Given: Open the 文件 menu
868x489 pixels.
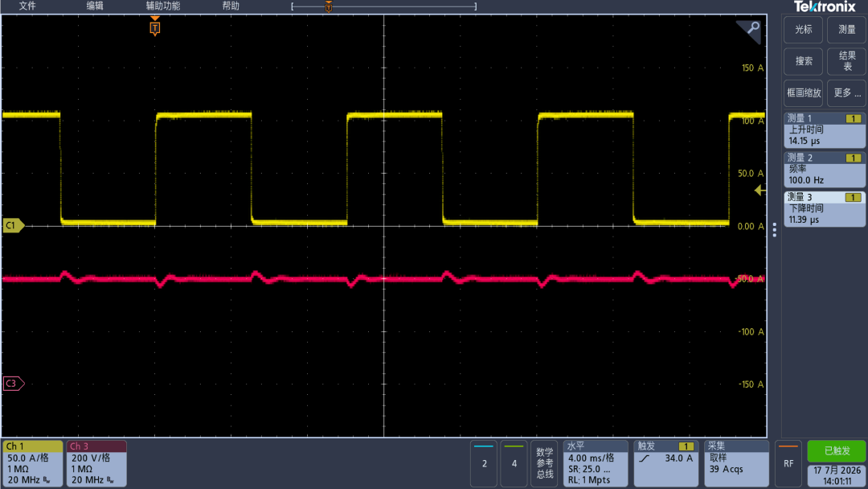Looking at the screenshot, I should point(27,6).
